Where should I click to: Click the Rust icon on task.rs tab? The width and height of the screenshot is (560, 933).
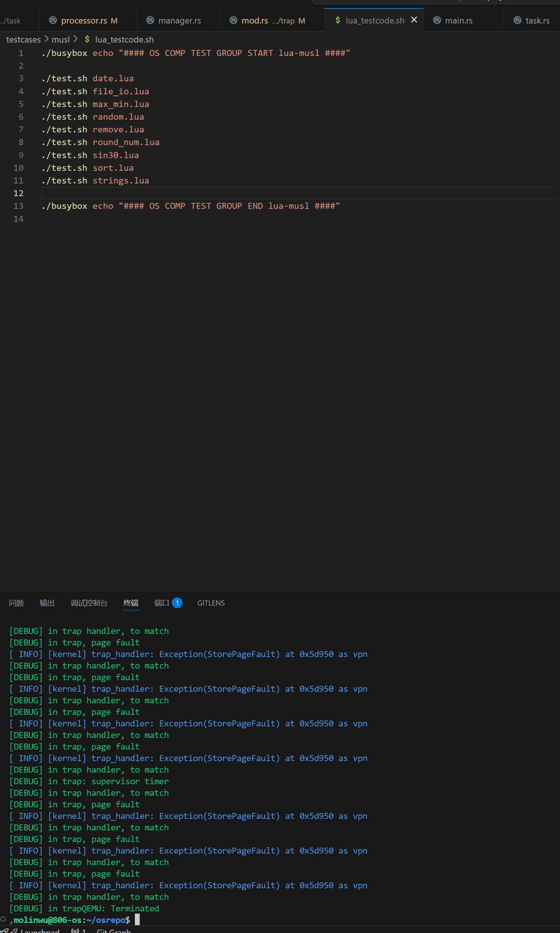(x=518, y=20)
